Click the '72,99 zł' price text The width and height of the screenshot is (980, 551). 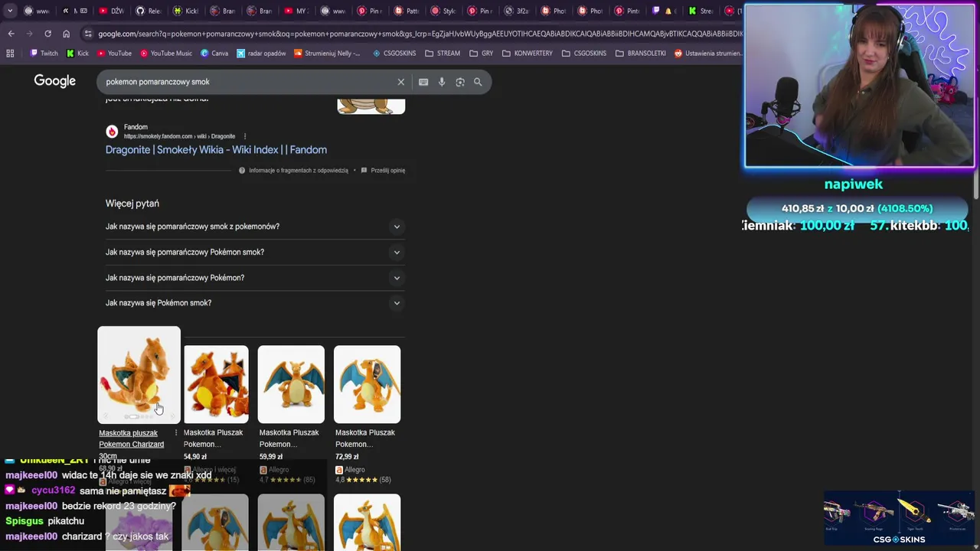[348, 457]
